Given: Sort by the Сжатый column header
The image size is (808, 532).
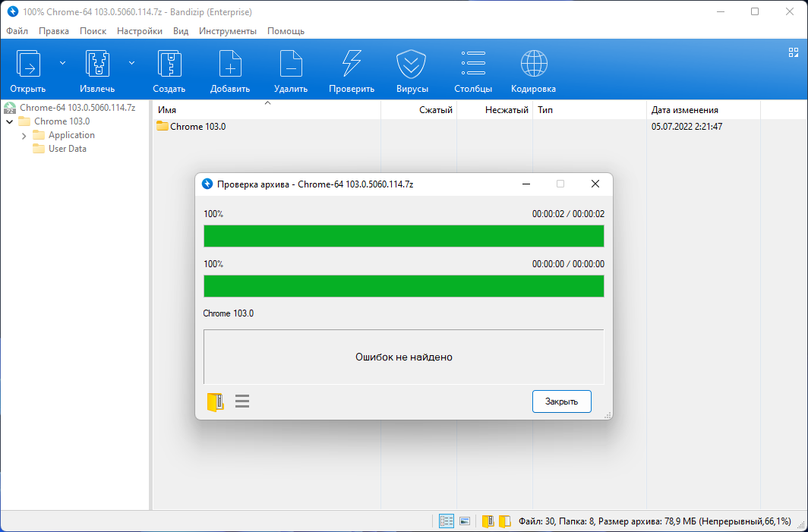Looking at the screenshot, I should click(x=419, y=110).
